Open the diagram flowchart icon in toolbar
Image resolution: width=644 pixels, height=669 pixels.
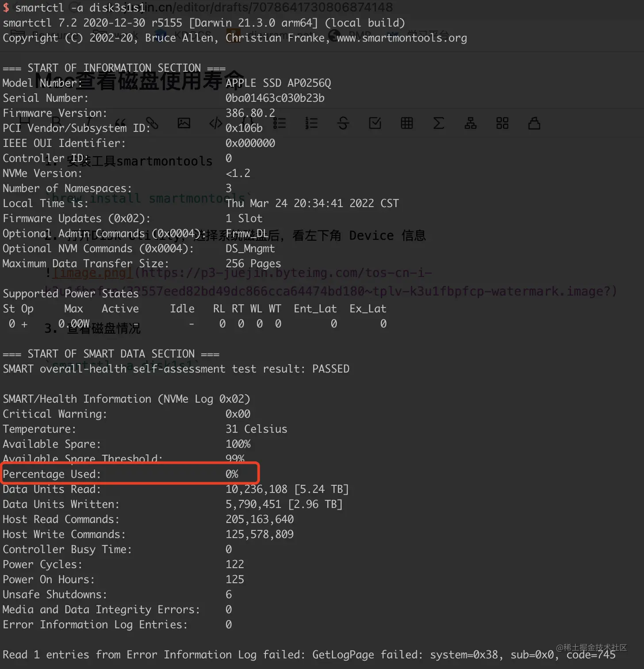tap(471, 123)
